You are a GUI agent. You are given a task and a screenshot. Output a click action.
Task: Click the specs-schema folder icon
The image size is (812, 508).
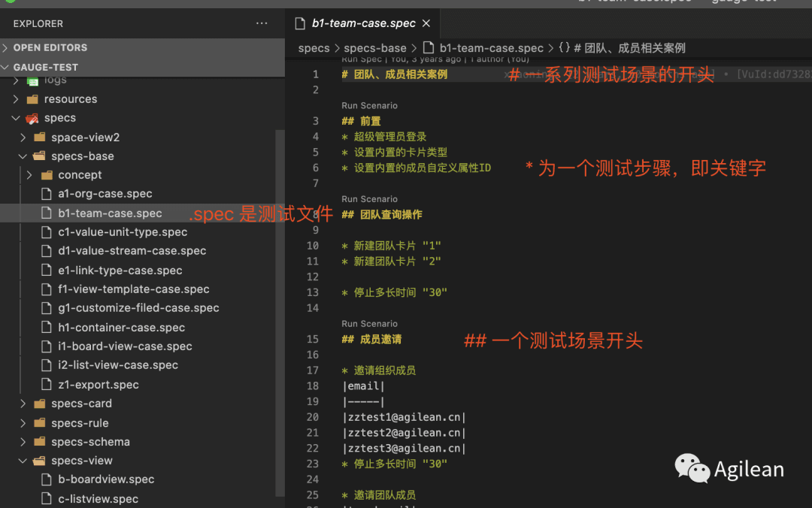point(39,442)
